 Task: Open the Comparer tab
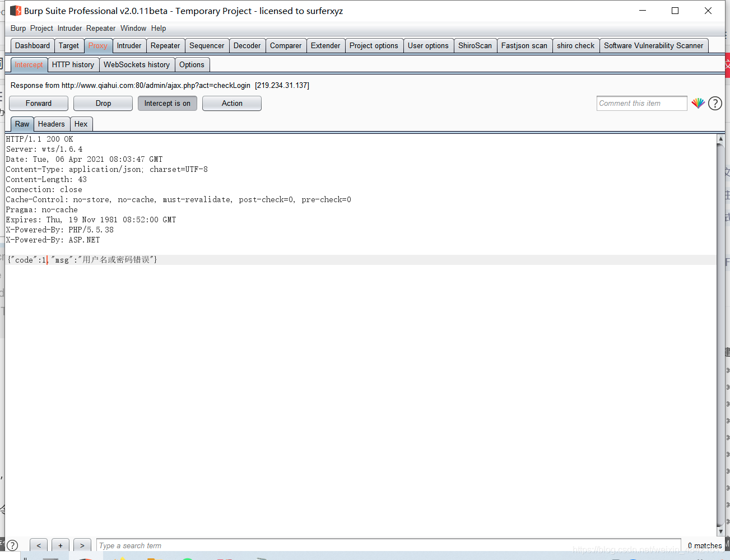tap(286, 45)
